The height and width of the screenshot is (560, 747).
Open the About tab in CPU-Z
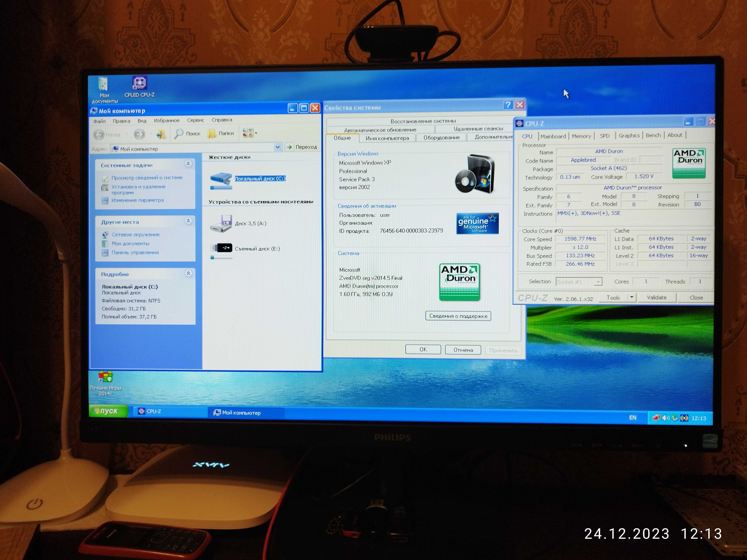tap(675, 135)
